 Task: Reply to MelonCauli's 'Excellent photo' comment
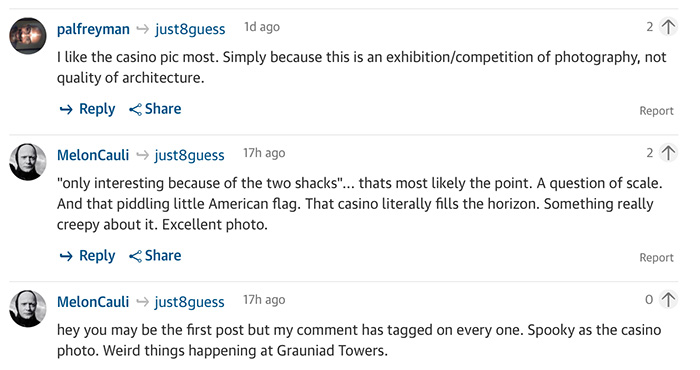pyautogui.click(x=88, y=256)
